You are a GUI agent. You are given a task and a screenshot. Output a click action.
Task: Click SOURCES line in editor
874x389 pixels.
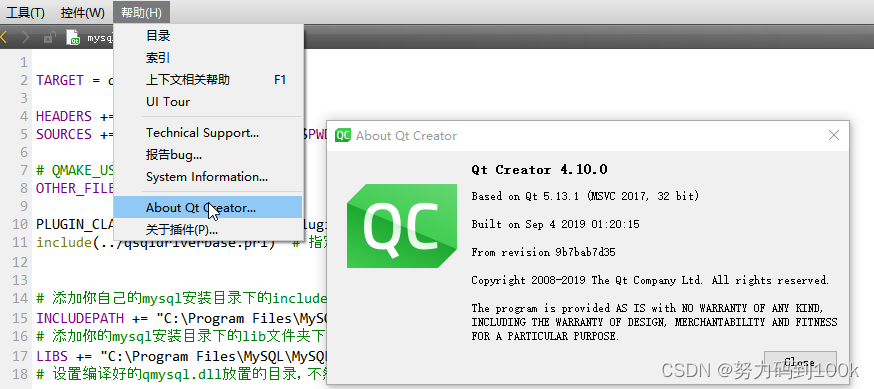pos(75,134)
